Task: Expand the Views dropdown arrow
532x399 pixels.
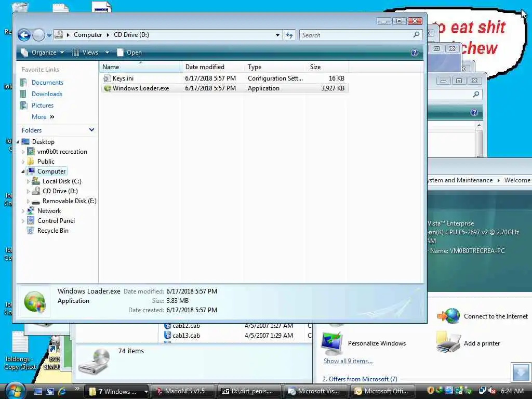Action: pyautogui.click(x=107, y=52)
